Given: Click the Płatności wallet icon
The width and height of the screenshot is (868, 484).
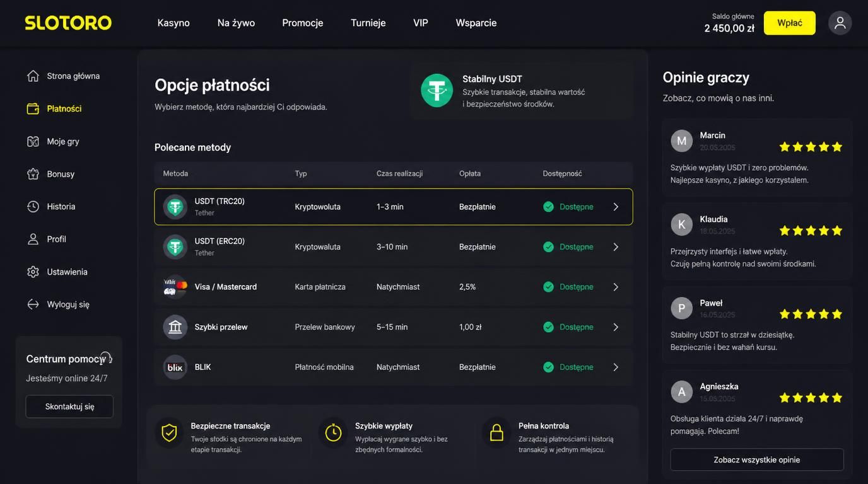Looking at the screenshot, I should 33,108.
